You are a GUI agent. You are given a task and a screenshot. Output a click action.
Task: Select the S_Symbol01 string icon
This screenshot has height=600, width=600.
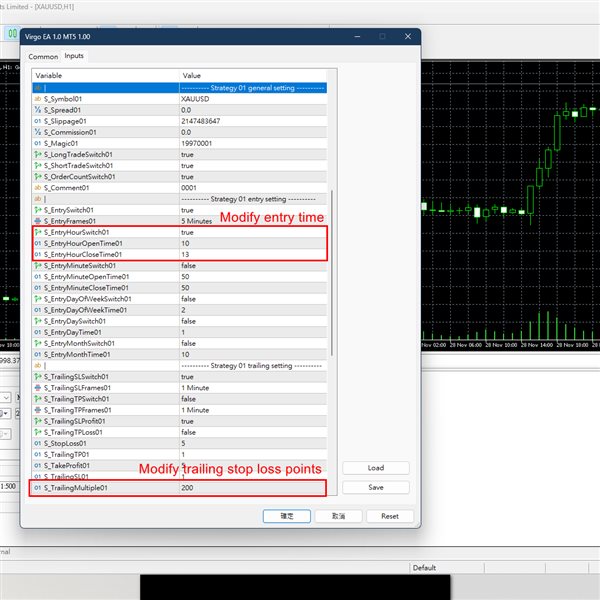coord(38,99)
